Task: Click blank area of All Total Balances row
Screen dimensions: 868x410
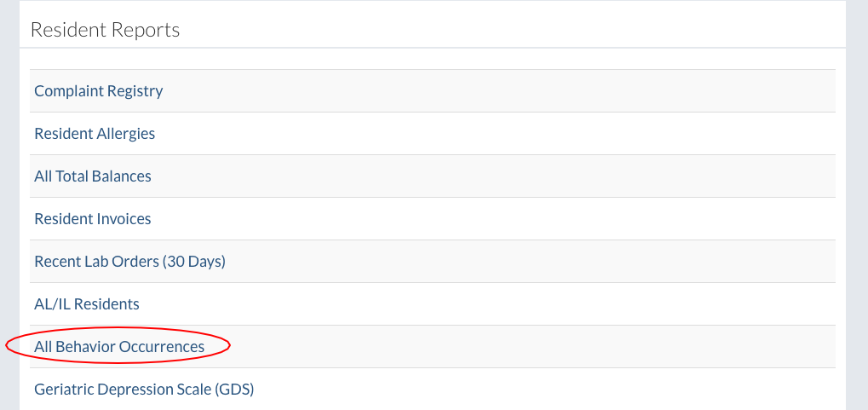Action: point(511,176)
